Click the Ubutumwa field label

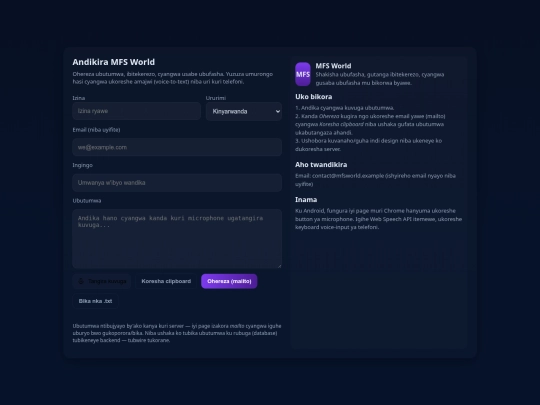pyautogui.click(x=87, y=200)
